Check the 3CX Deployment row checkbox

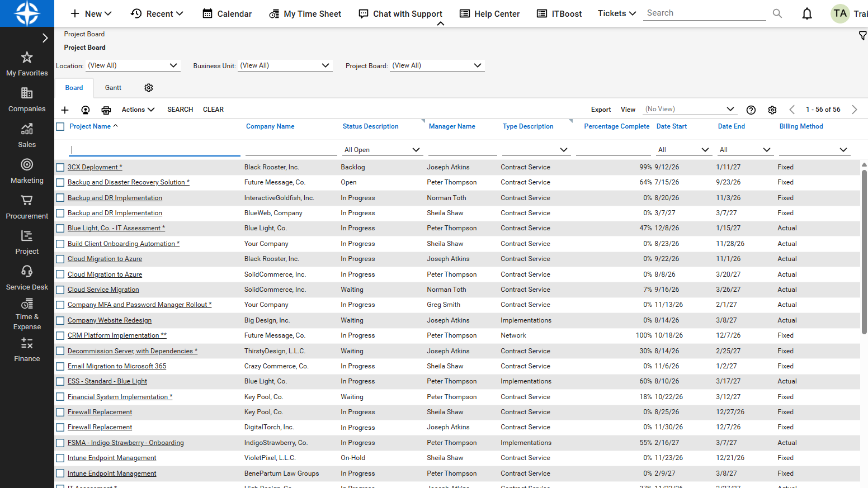click(x=60, y=167)
